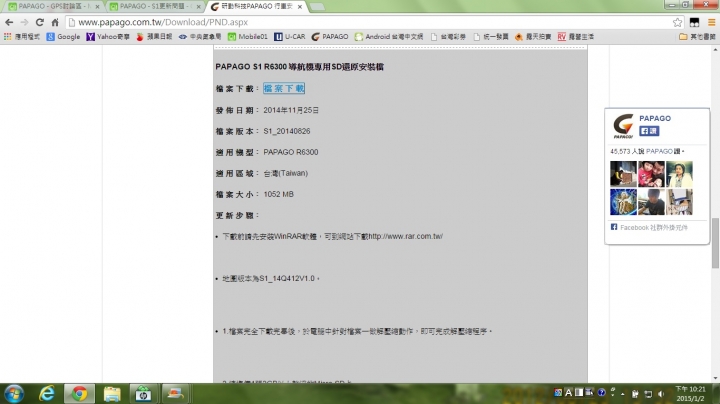
Task: Go back to the previous page
Action: (9, 22)
